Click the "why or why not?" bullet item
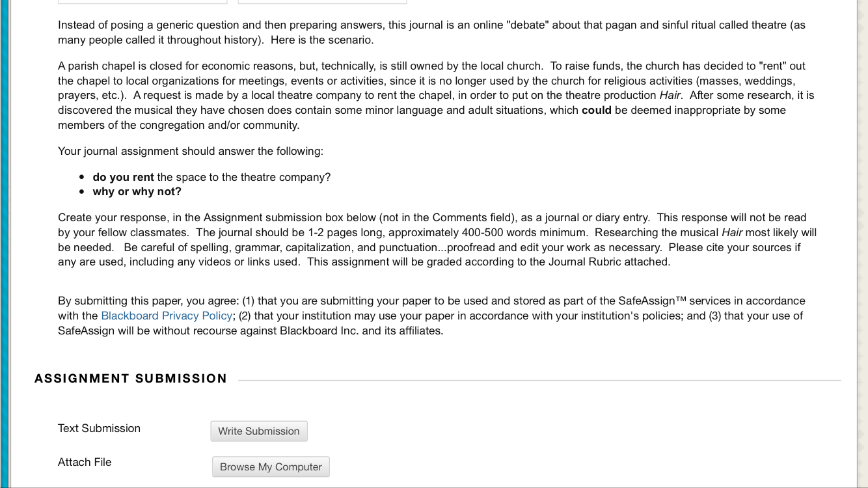The width and height of the screenshot is (868, 488). (x=137, y=191)
